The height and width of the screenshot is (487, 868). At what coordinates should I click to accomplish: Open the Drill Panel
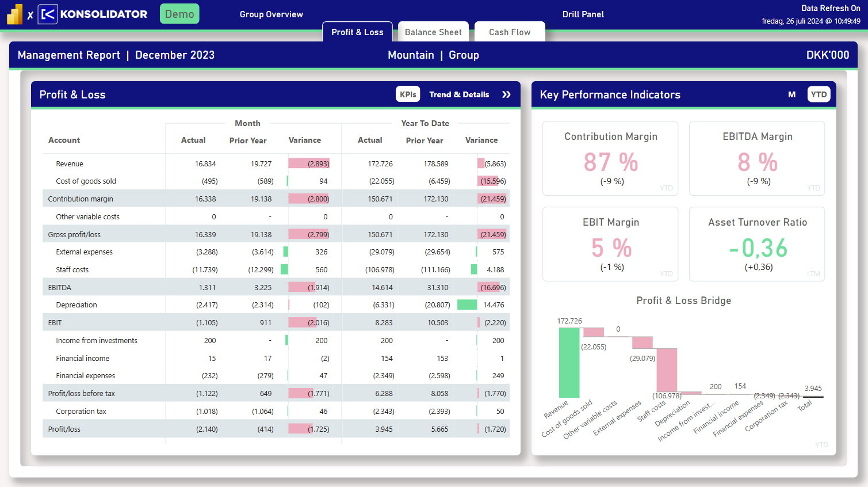pyautogui.click(x=583, y=14)
